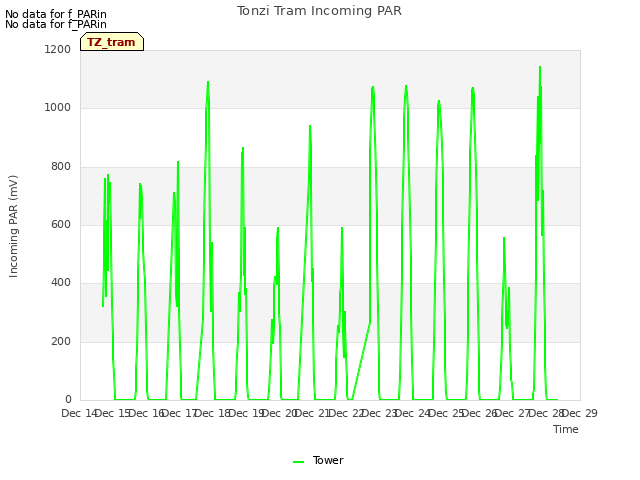640x480 pixels.
Task: Click the 1000 y-axis tick label
Action: (58, 107)
